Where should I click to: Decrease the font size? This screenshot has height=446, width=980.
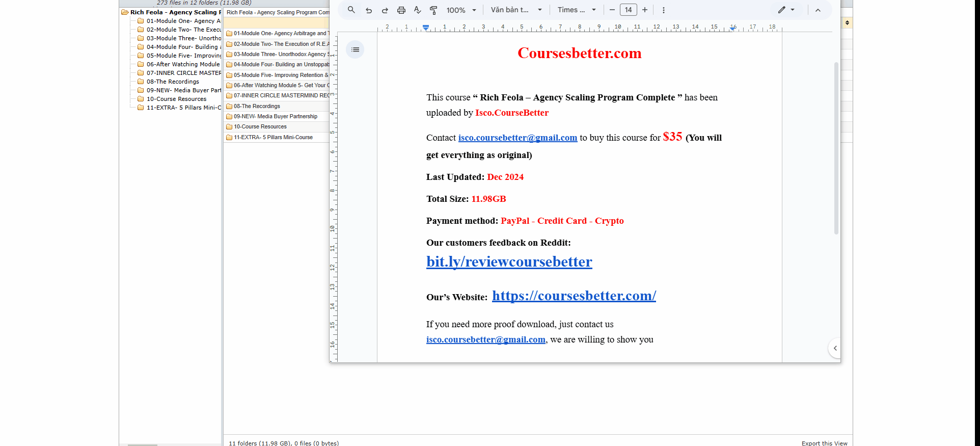click(x=612, y=10)
